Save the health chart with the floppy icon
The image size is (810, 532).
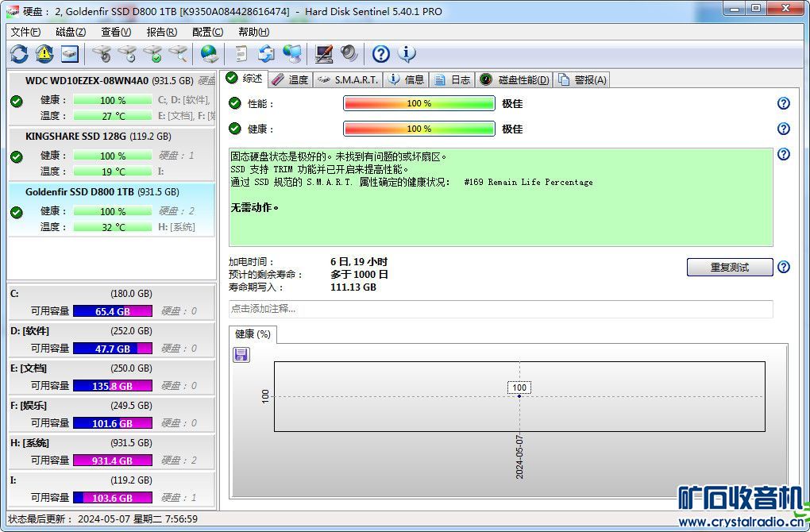pos(241,354)
